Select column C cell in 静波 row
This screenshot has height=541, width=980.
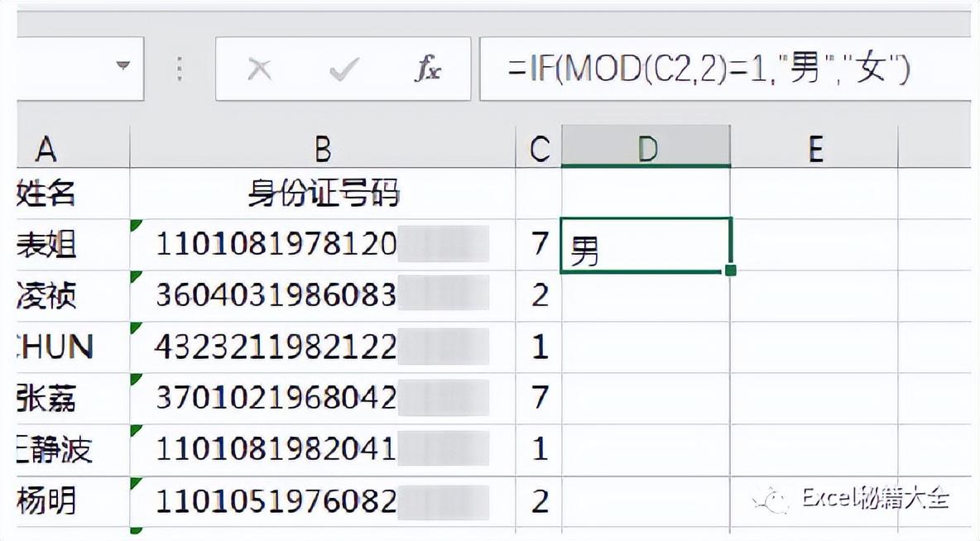tap(539, 449)
